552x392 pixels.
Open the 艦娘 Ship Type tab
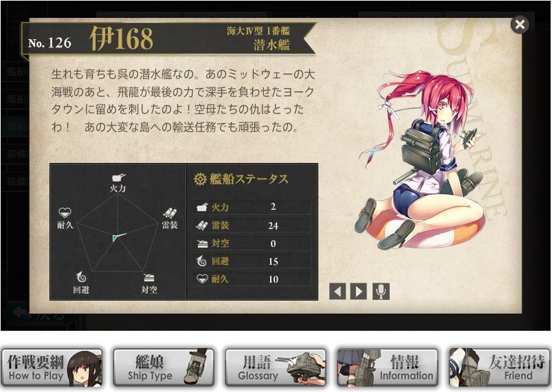[164, 368]
